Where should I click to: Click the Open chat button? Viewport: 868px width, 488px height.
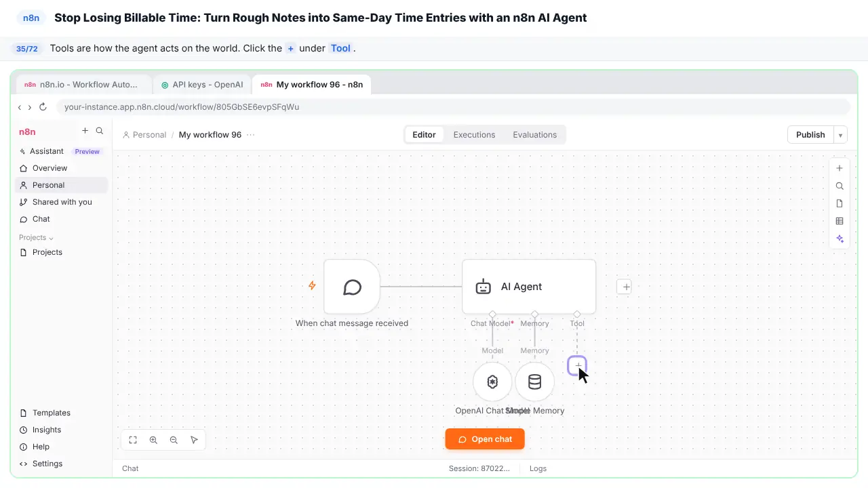pos(485,439)
